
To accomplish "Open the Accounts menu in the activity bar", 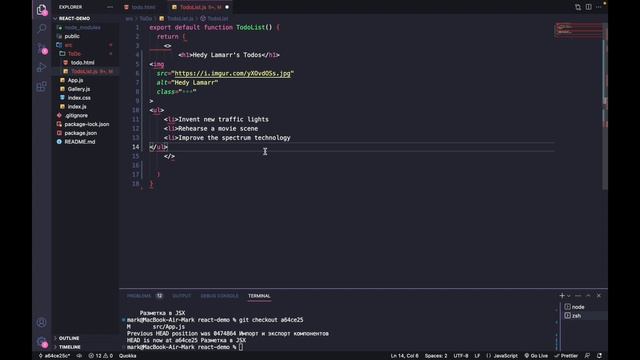I will pos(42,322).
